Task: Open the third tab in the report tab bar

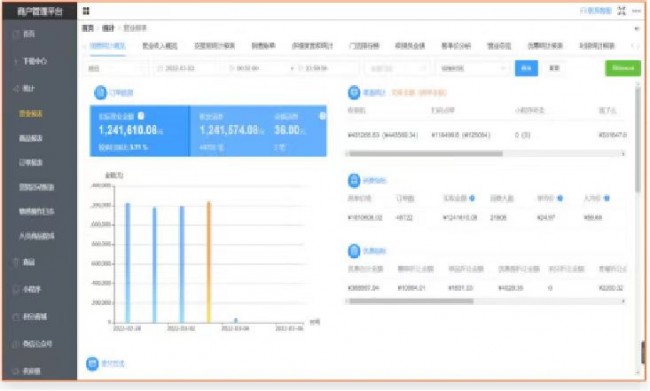Action: (214, 46)
